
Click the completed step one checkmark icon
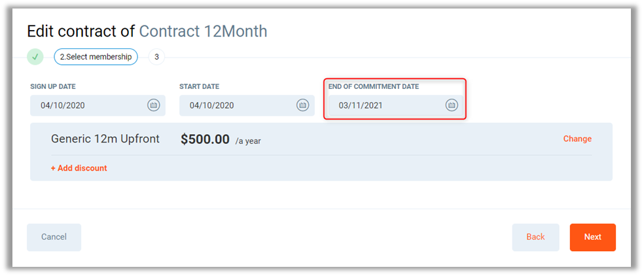(x=35, y=57)
